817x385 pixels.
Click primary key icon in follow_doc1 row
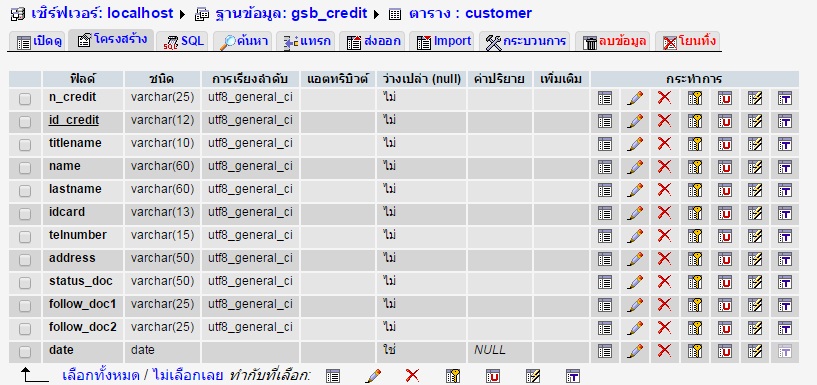[x=694, y=305]
